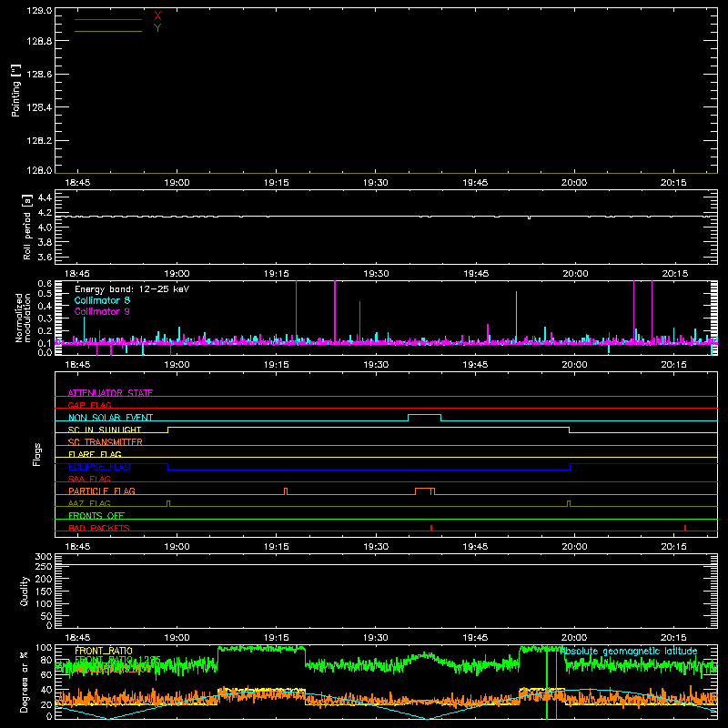Click the Roll period [s] axis title
The height and width of the screenshot is (728, 728).
pyautogui.click(x=27, y=227)
